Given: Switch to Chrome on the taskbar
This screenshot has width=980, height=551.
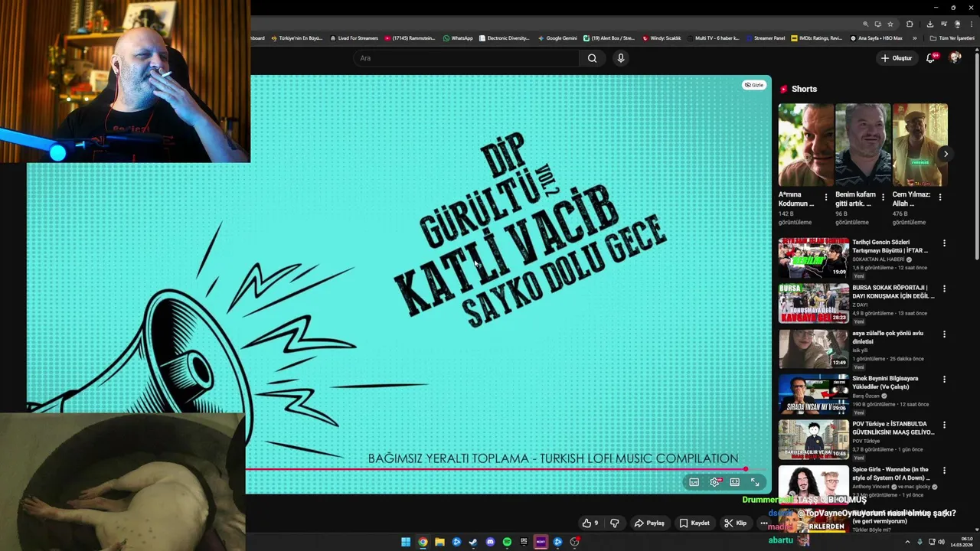Looking at the screenshot, I should tap(423, 542).
